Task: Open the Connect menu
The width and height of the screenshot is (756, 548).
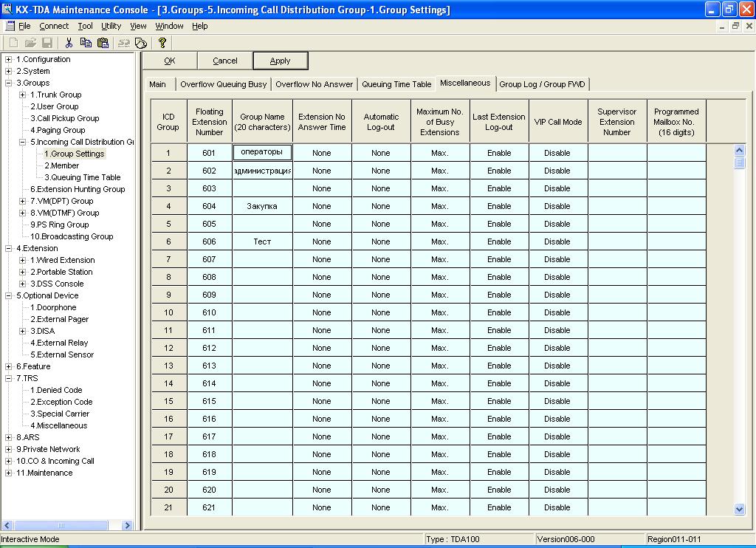Action: [x=54, y=26]
